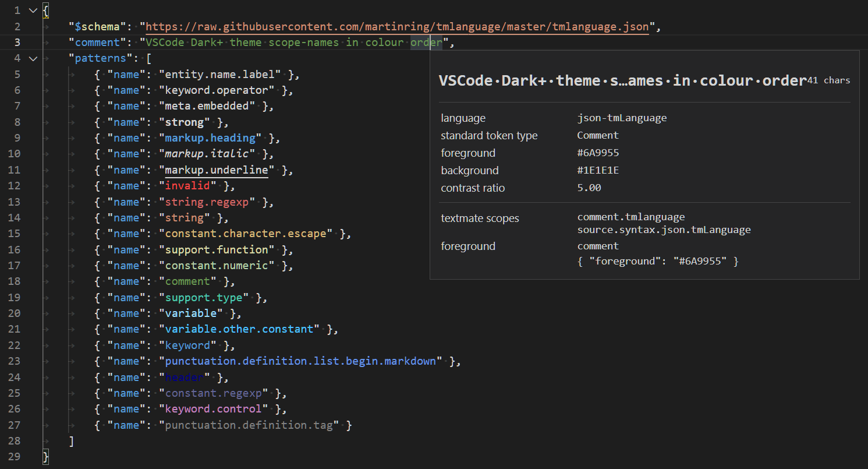Image resolution: width=868 pixels, height=469 pixels.
Task: Click the "support.function" scope name
Action: [217, 249]
